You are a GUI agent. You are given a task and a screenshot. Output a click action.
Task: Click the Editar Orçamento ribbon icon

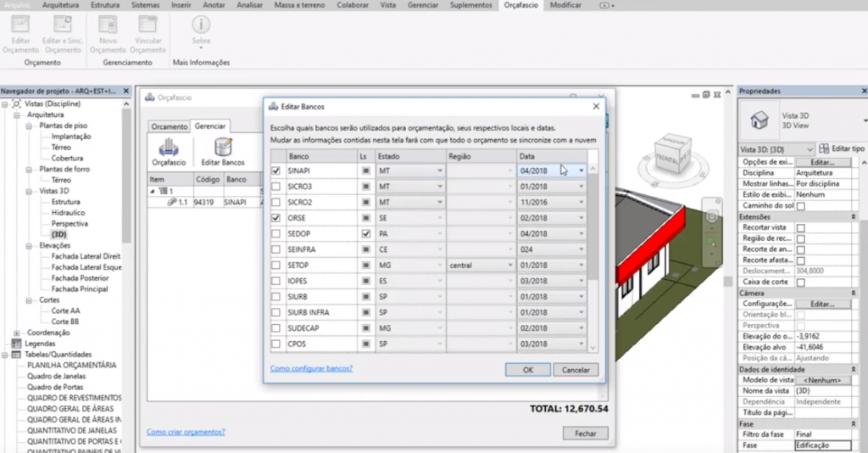[x=20, y=25]
